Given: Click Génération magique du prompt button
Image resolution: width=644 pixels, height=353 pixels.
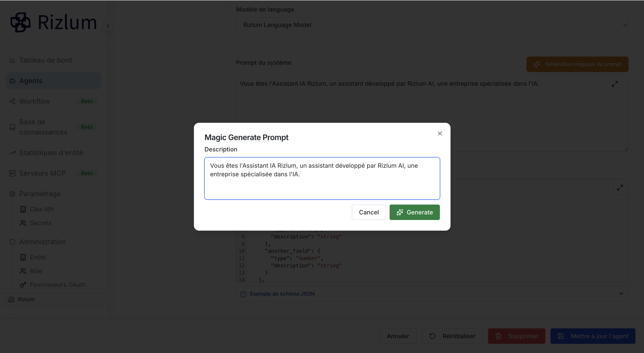Looking at the screenshot, I should [577, 64].
